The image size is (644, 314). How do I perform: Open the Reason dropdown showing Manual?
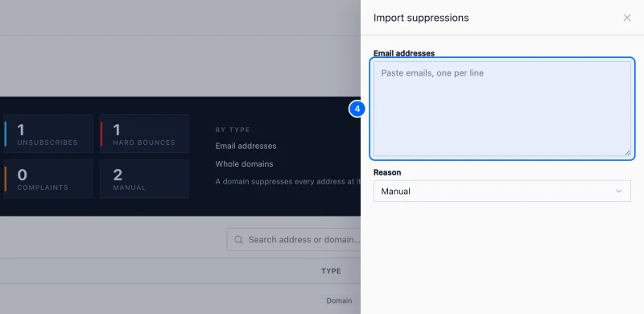[x=502, y=191]
